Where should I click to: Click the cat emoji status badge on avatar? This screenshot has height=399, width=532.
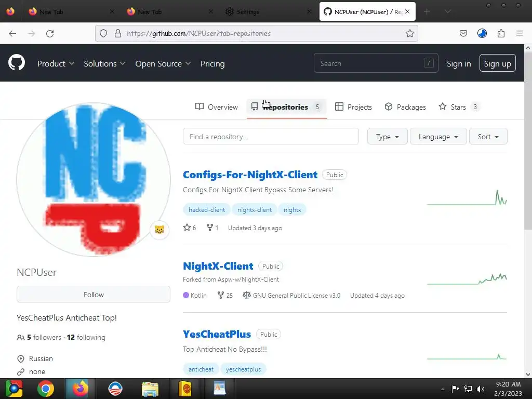159,230
